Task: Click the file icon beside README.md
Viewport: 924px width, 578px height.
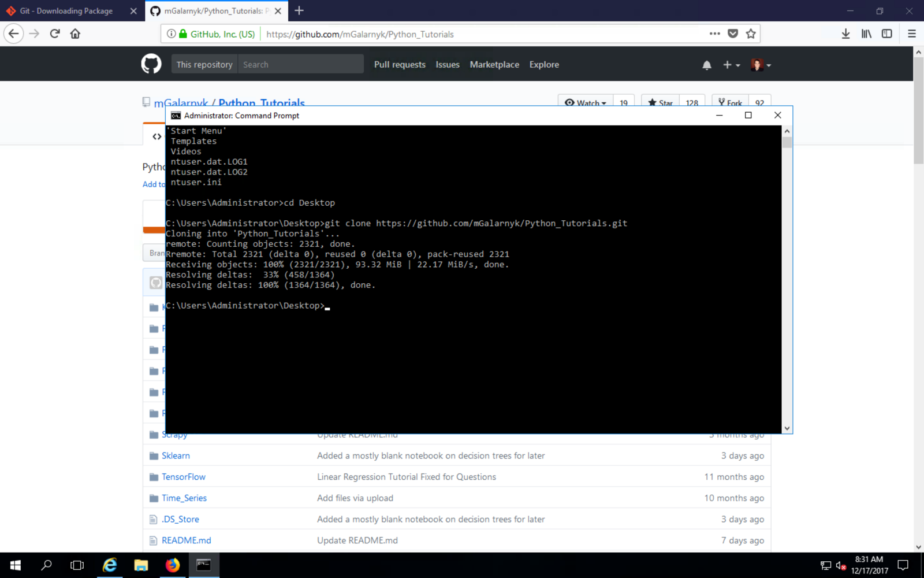Action: point(153,540)
